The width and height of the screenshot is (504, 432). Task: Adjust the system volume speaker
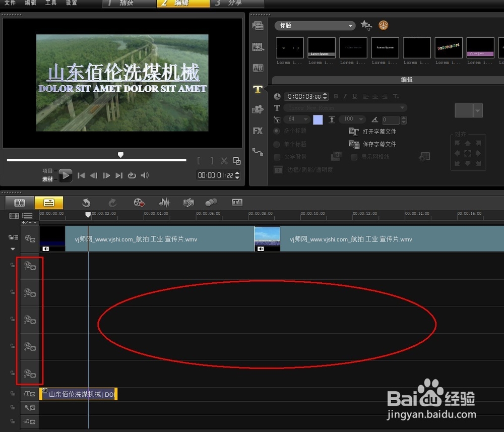(145, 175)
